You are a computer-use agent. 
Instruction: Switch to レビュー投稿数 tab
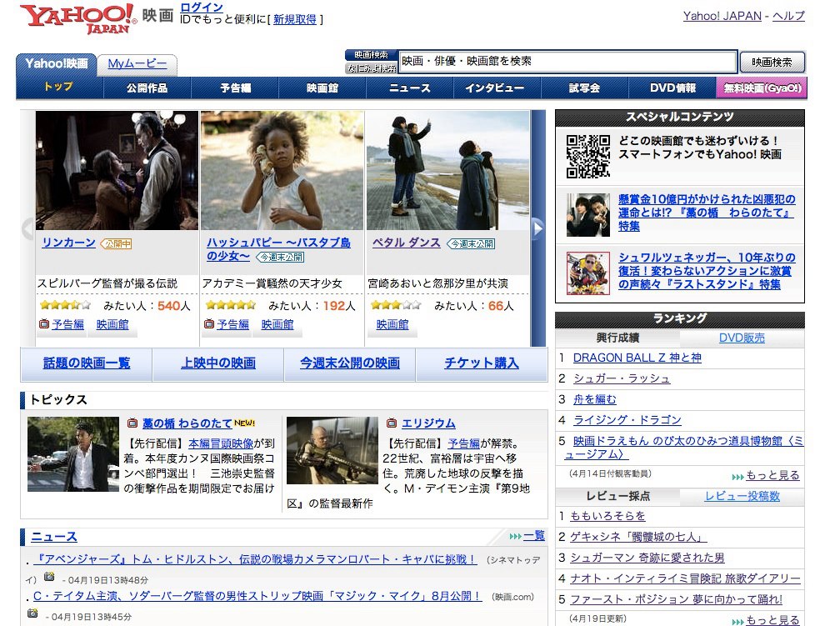pyautogui.click(x=742, y=496)
